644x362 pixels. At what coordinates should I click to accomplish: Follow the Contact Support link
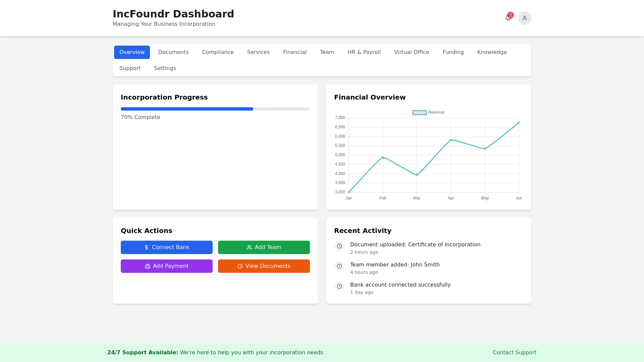click(515, 353)
